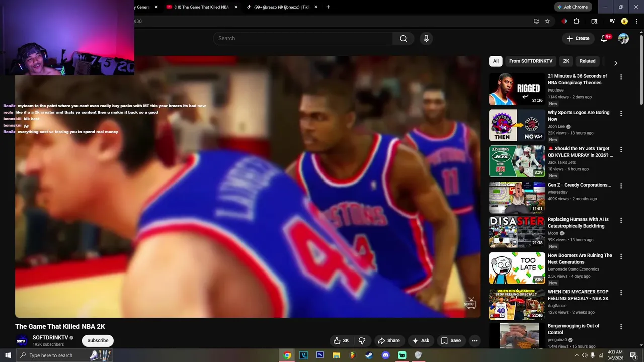The height and width of the screenshot is (362, 644).
Task: Open Chrome media controls icon
Action: (612, 21)
